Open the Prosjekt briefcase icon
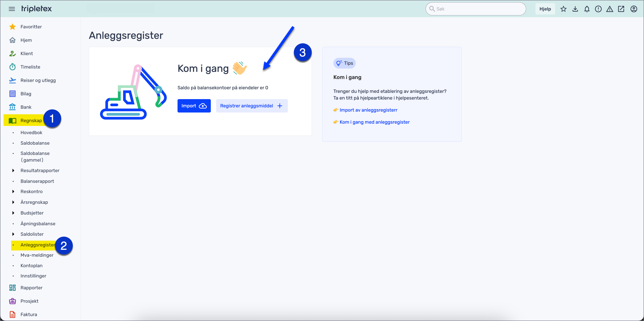Viewport: 644px width, 321px height. click(13, 301)
